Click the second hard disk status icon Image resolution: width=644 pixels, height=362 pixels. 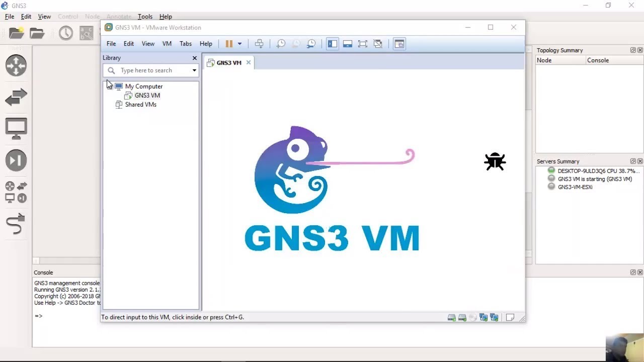462,318
